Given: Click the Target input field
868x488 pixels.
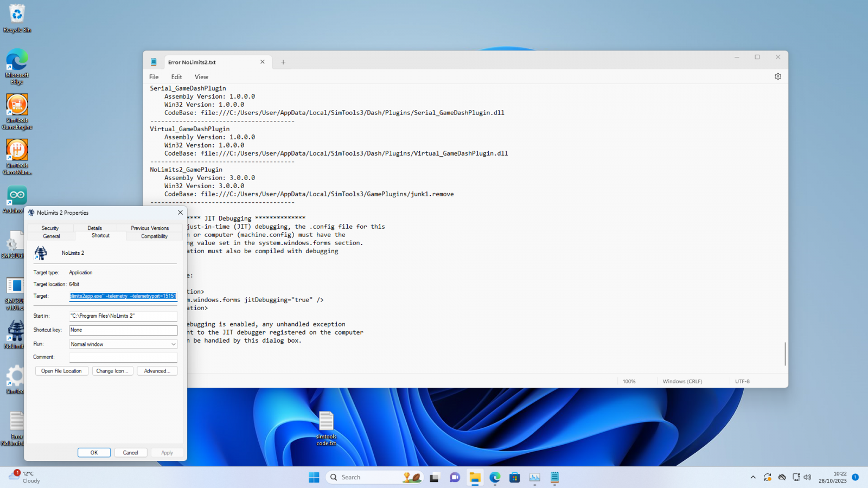Looking at the screenshot, I should [x=123, y=296].
